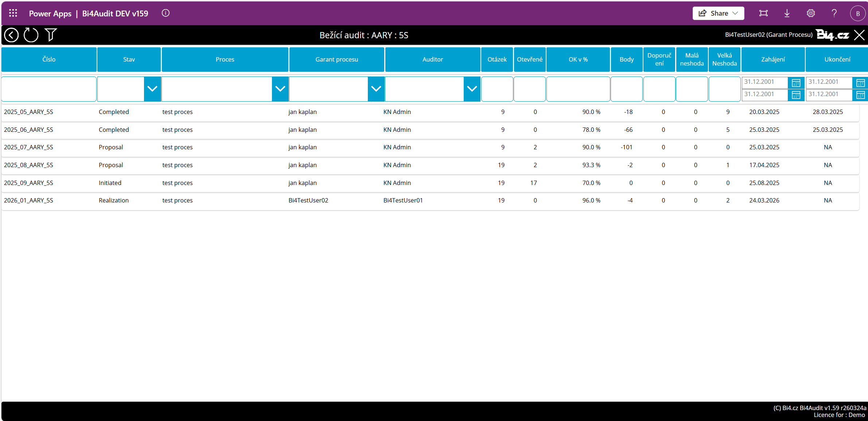Click the OK v % column header
Viewport: 868px width, 421px height.
[578, 59]
